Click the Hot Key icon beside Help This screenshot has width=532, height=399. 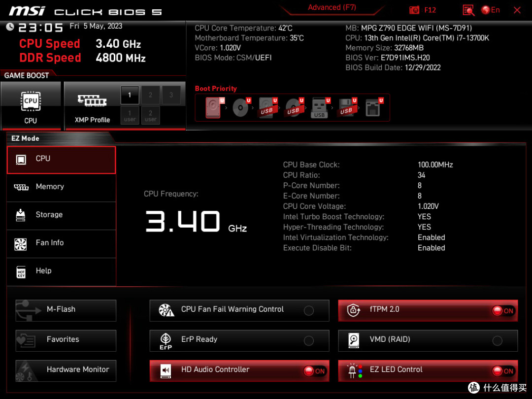coord(21,272)
